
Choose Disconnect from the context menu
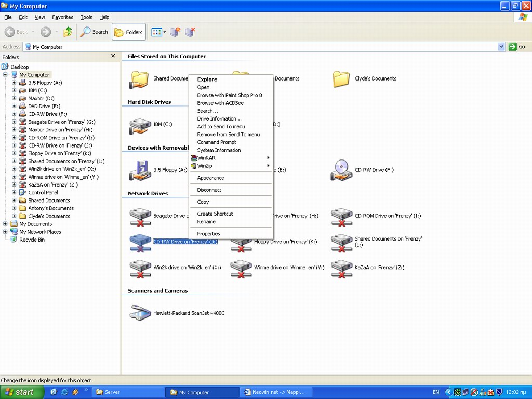[x=209, y=190]
